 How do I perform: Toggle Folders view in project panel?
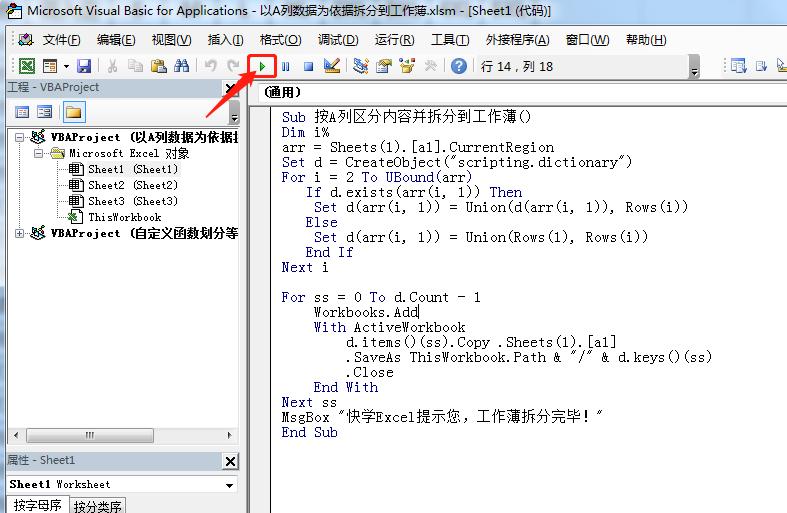[x=73, y=112]
